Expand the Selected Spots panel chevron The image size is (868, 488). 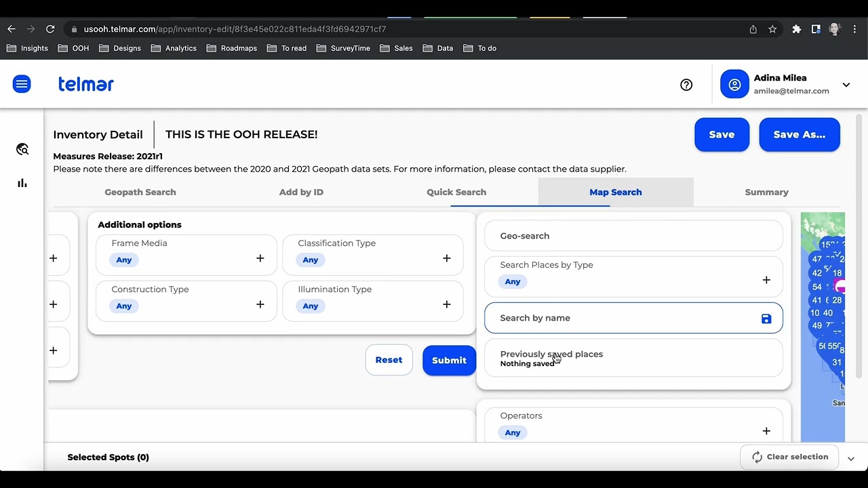(x=851, y=459)
